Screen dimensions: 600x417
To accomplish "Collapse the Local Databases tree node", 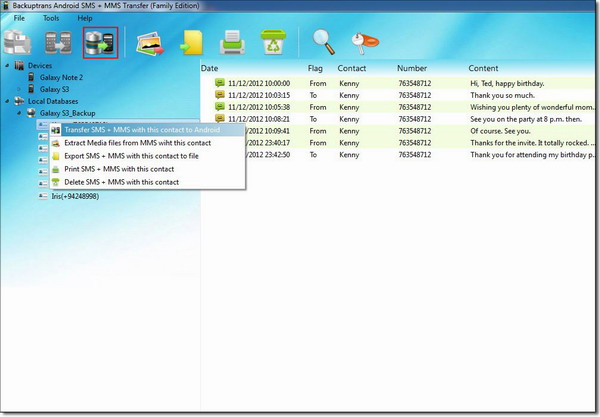I will (7, 101).
